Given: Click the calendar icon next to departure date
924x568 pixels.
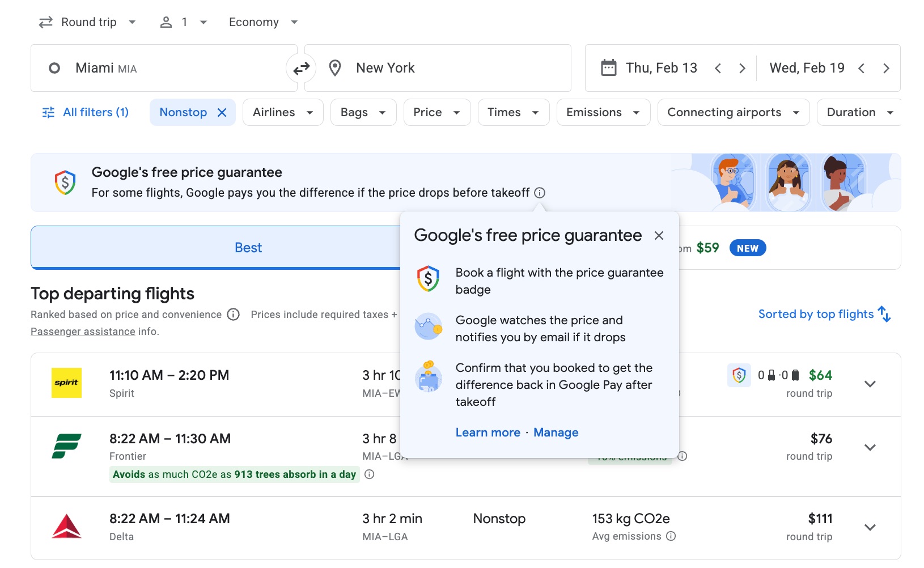Looking at the screenshot, I should coord(609,67).
